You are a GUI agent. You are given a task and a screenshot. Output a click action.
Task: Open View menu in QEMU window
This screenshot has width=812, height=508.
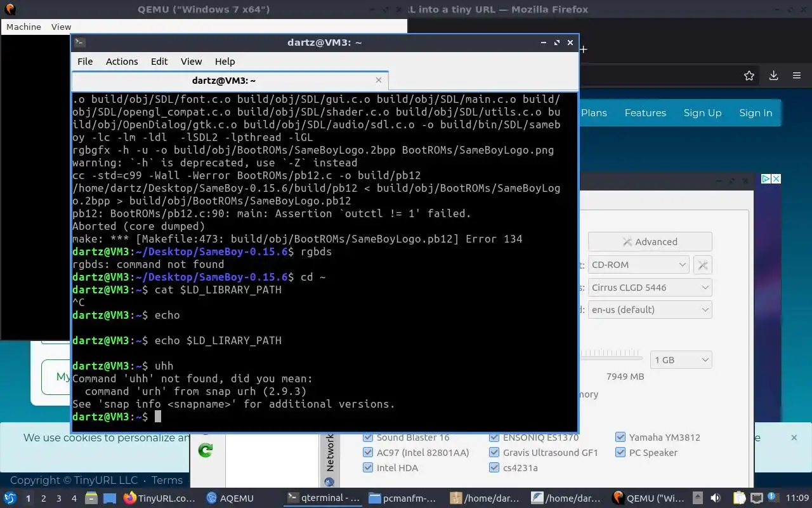[x=62, y=27]
